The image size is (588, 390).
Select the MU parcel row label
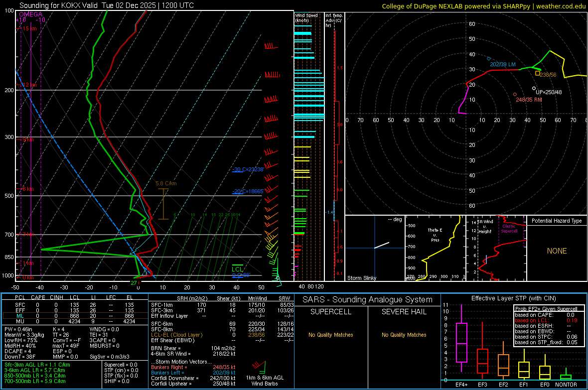coord(20,321)
